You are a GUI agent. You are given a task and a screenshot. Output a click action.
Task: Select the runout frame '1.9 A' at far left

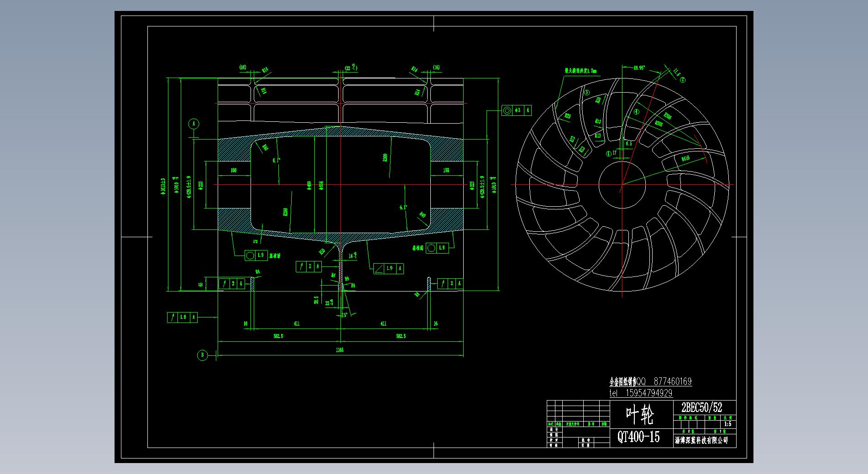point(182,317)
